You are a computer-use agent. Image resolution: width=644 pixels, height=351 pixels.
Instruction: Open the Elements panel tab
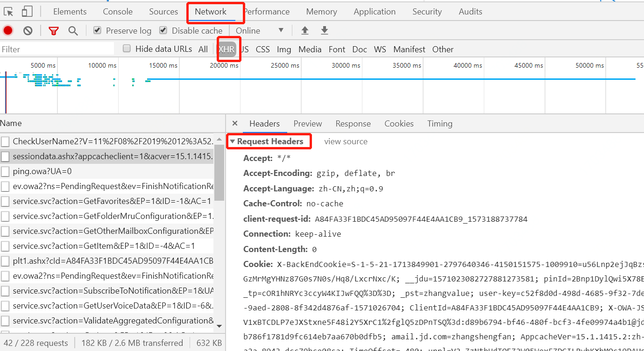(x=70, y=12)
